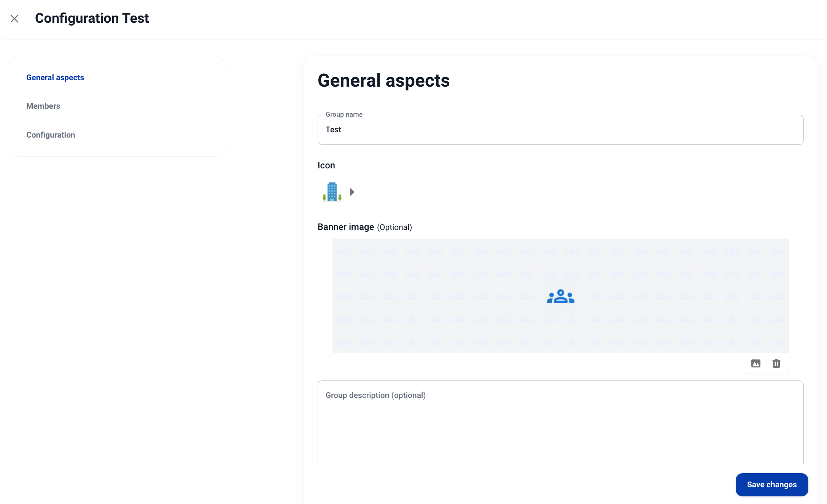Save changes to the group
This screenshot has height=504, width=827.
(x=771, y=485)
